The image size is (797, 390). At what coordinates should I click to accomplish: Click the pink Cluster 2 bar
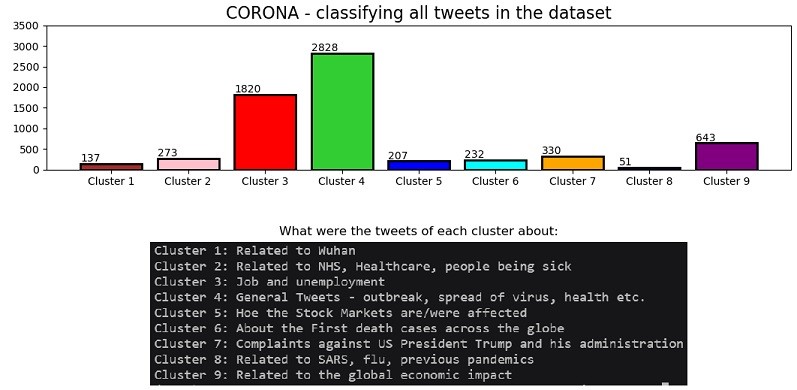point(188,164)
